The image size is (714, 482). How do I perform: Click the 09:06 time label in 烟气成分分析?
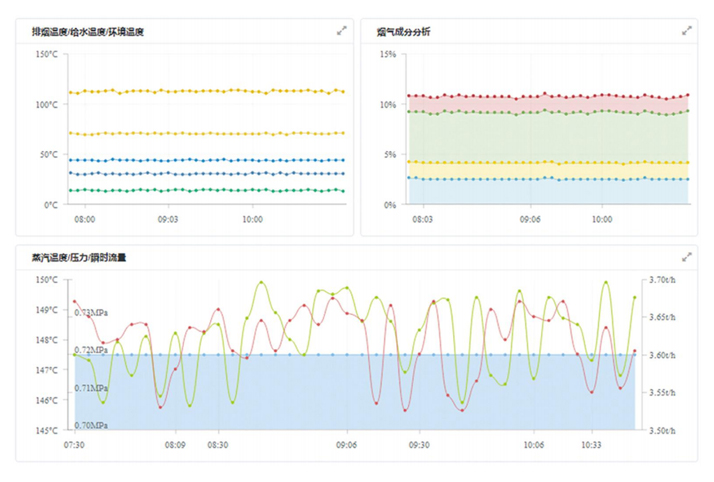coord(529,218)
